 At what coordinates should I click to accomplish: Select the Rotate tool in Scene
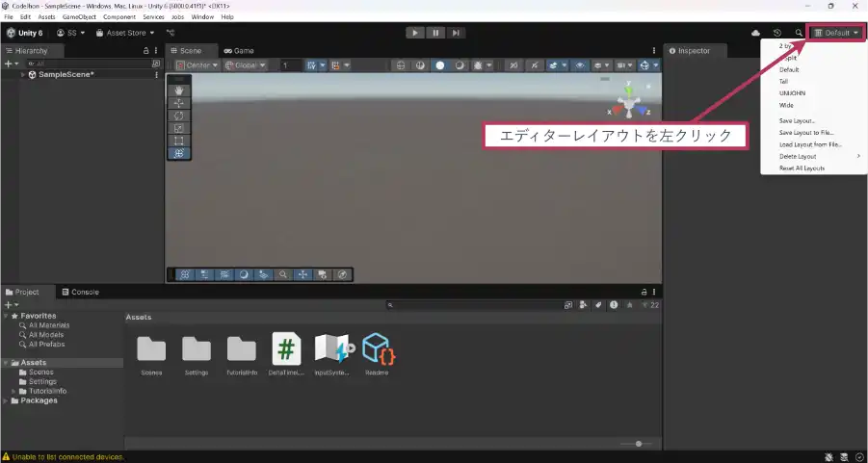click(180, 116)
